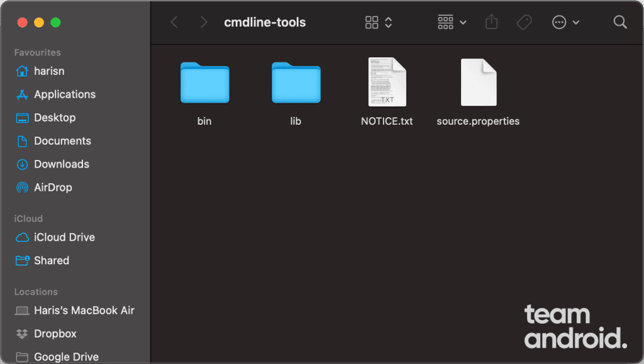Click the Google Drive sidebar icon

(x=23, y=356)
